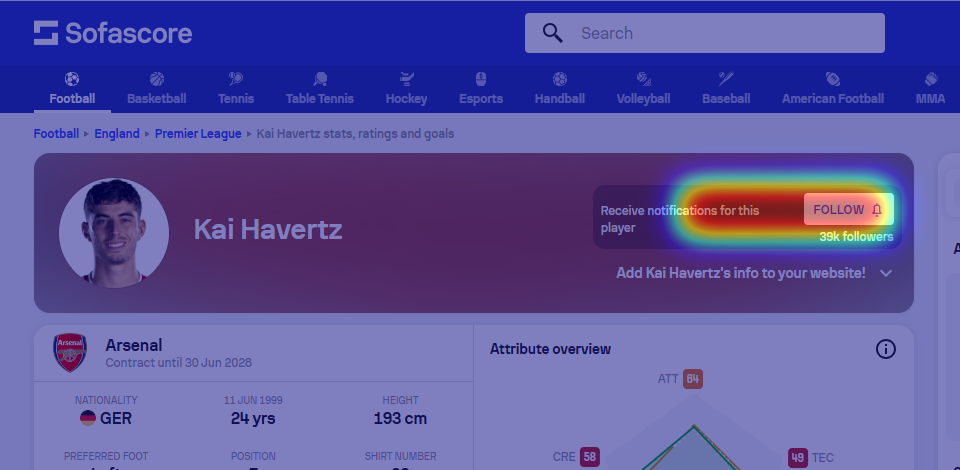Open the Table Tennis tab label
The height and width of the screenshot is (470, 960).
[320, 99]
